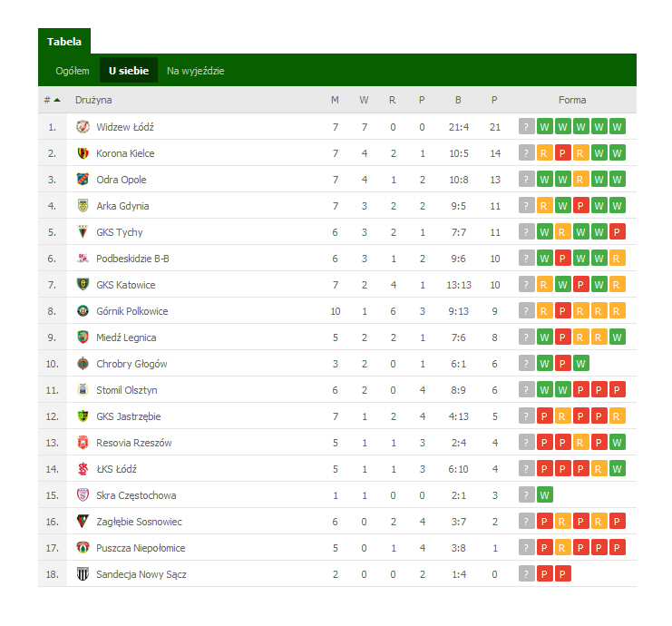Click the GKS Katowice team logo

(x=83, y=285)
